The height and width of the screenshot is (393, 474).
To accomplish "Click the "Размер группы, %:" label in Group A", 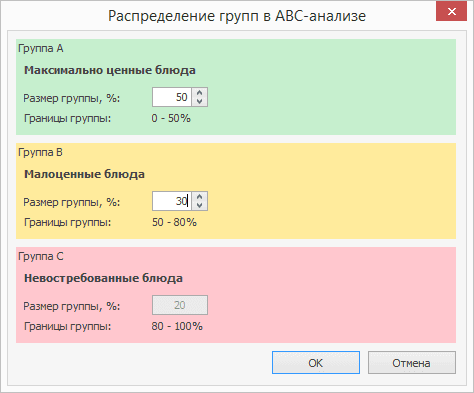I will 71,98.
